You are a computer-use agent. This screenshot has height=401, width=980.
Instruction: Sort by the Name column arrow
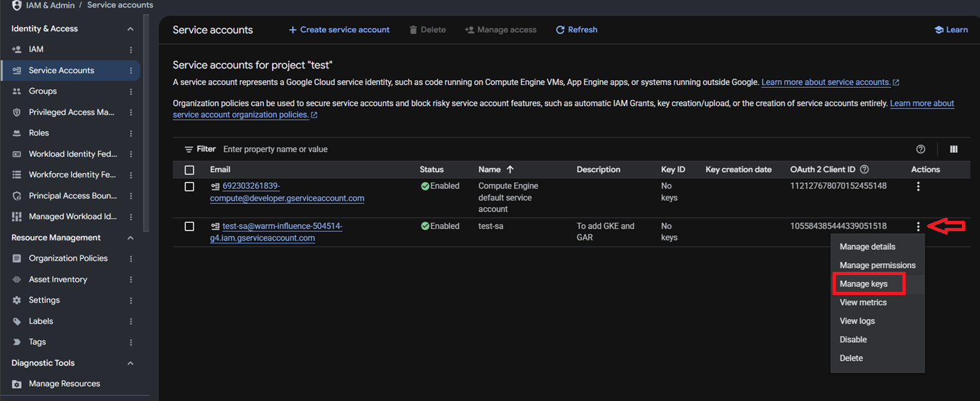510,169
